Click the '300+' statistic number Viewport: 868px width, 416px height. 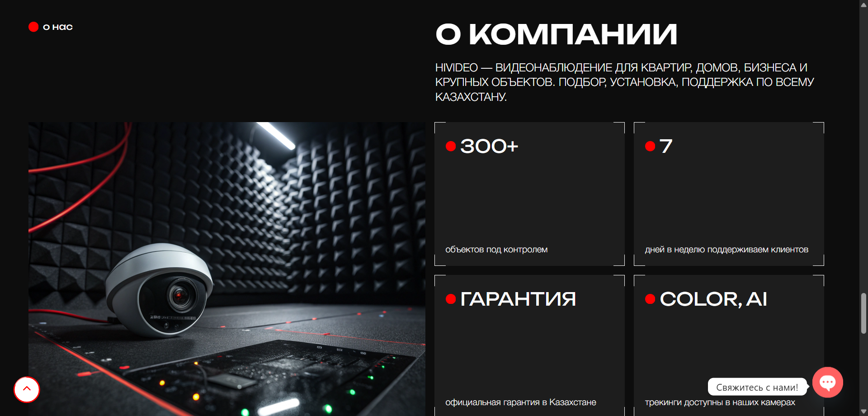(489, 146)
